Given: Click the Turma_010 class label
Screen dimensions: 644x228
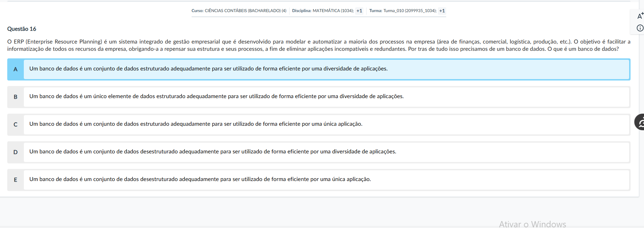Looking at the screenshot, I should (x=403, y=11).
